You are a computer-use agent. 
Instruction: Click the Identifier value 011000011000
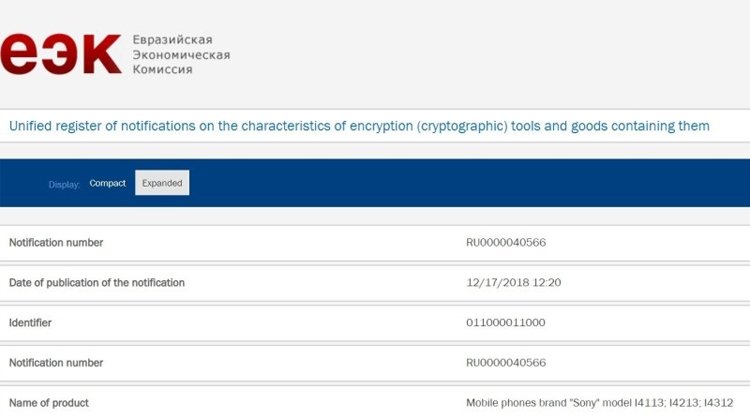pyautogui.click(x=506, y=323)
